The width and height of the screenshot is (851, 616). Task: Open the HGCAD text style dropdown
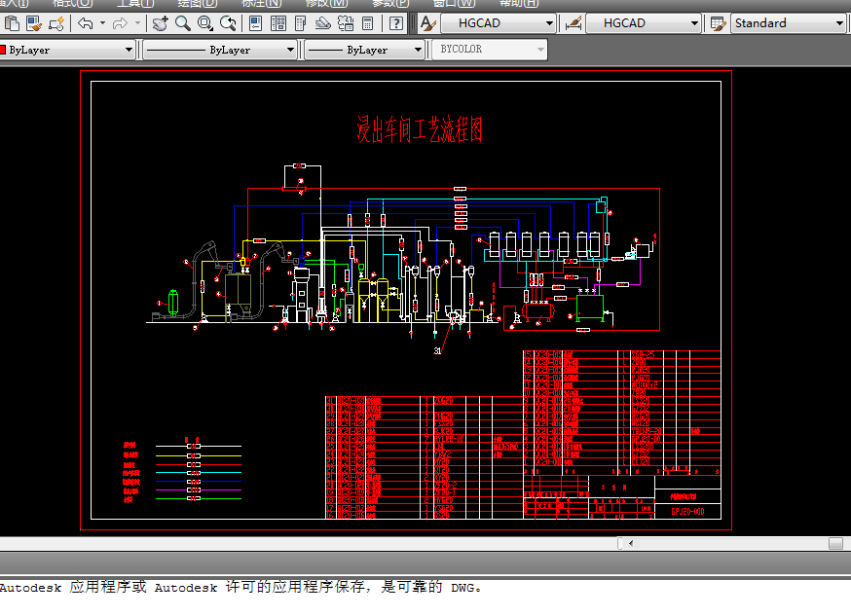point(499,23)
